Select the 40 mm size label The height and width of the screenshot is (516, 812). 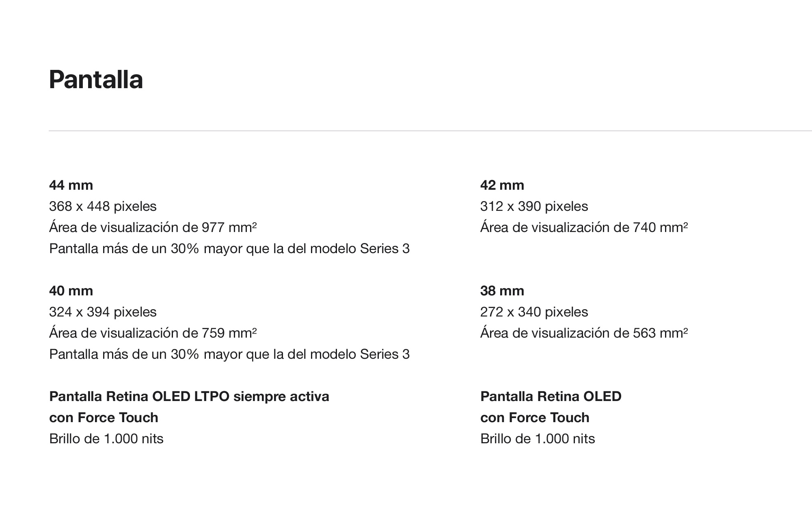(71, 291)
